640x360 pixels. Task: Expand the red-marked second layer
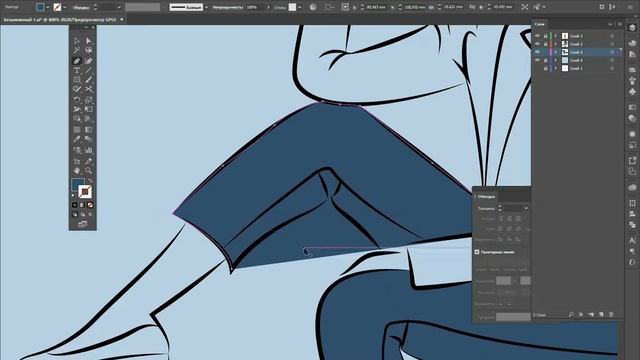(556, 44)
